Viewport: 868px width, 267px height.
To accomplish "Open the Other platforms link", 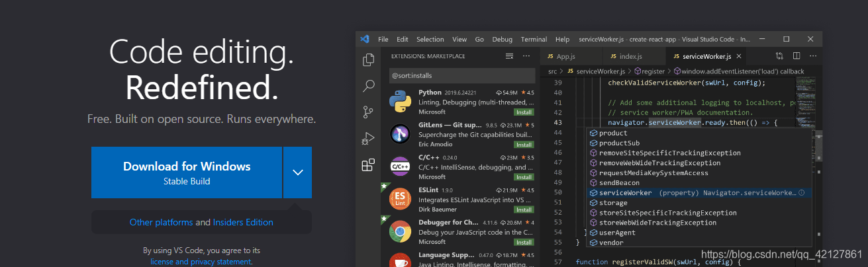I will click(x=162, y=223).
